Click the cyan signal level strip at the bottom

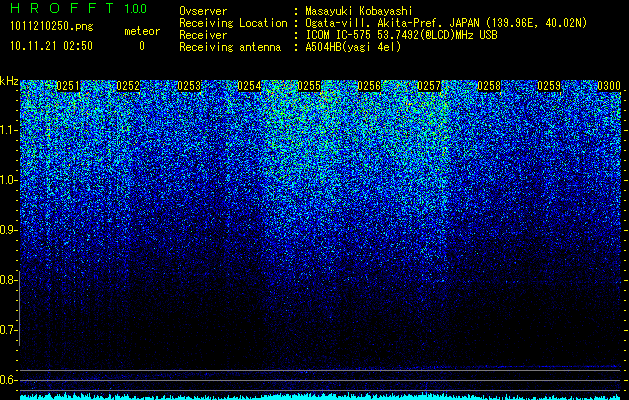tap(321, 397)
